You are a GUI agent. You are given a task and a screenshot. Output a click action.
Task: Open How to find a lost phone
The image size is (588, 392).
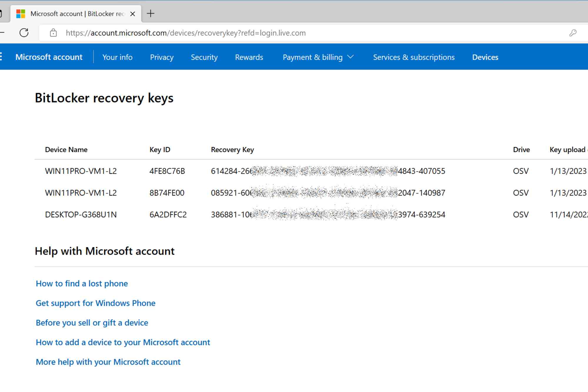(82, 283)
